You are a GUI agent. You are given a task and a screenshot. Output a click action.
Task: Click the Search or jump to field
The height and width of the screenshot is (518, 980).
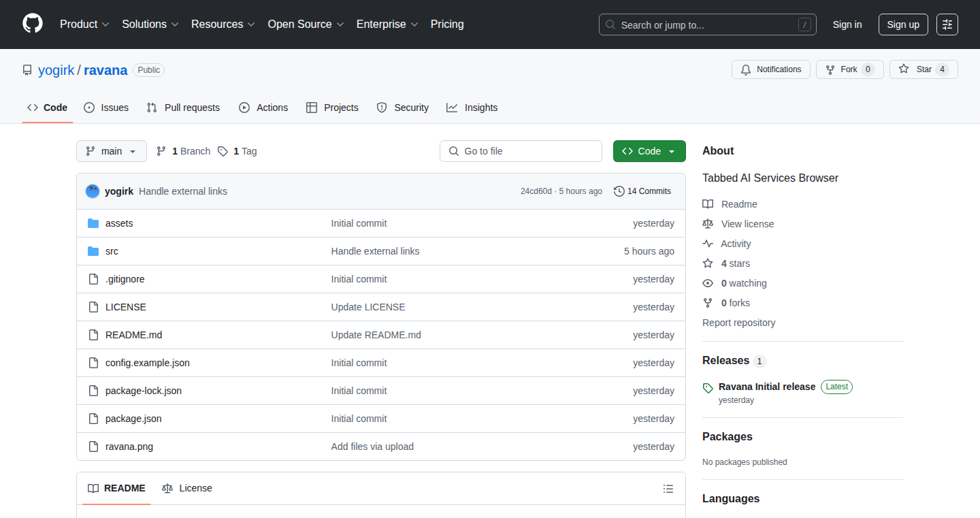coord(708,25)
